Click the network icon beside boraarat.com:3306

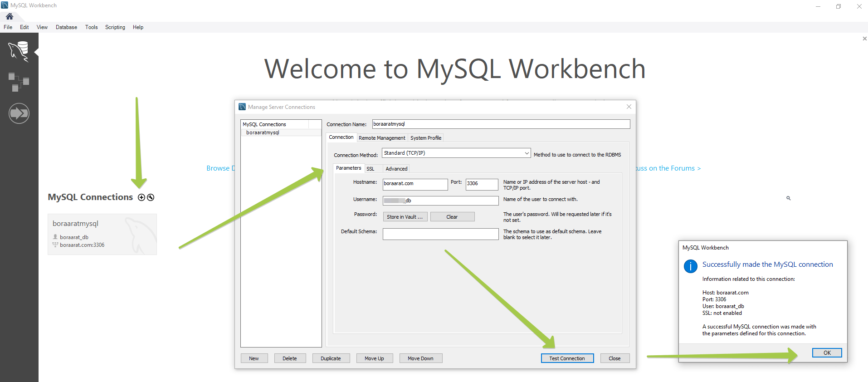tap(55, 245)
